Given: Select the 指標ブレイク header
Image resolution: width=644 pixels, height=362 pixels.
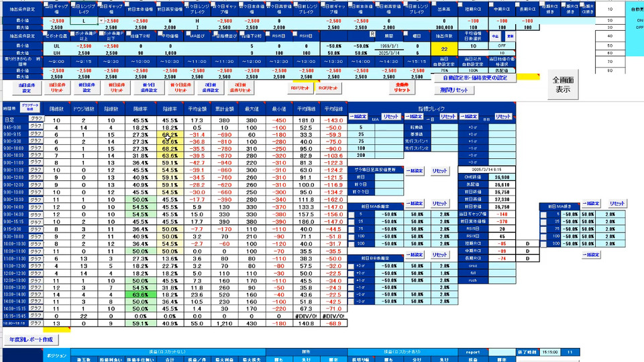Looking at the screenshot, I should [431, 109].
